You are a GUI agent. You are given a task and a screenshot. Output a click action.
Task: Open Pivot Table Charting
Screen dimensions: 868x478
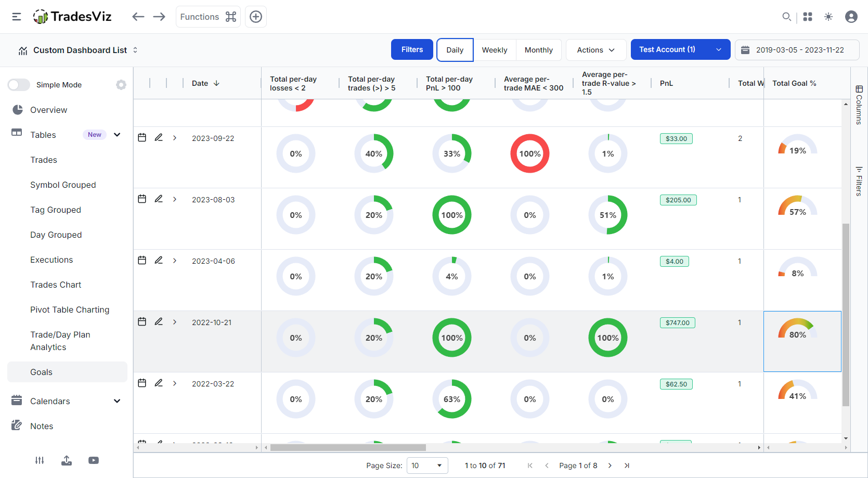[x=70, y=309]
